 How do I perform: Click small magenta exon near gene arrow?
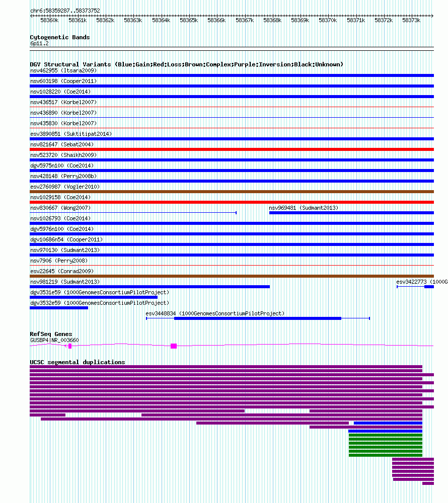[x=70, y=346]
